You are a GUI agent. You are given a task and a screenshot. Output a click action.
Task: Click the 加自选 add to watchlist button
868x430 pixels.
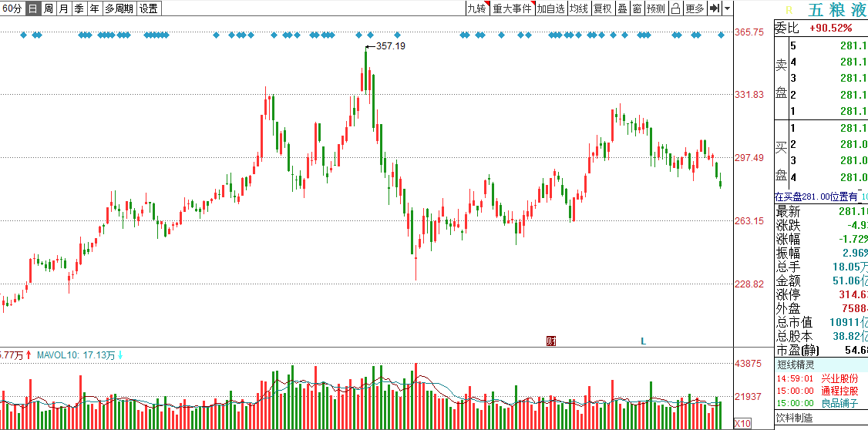[551, 8]
